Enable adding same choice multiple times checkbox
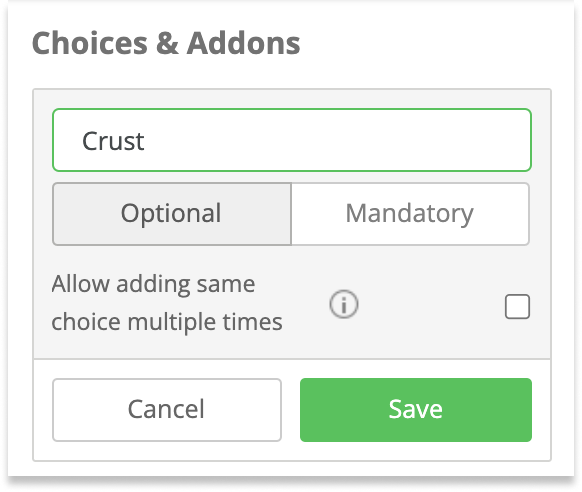 point(517,306)
